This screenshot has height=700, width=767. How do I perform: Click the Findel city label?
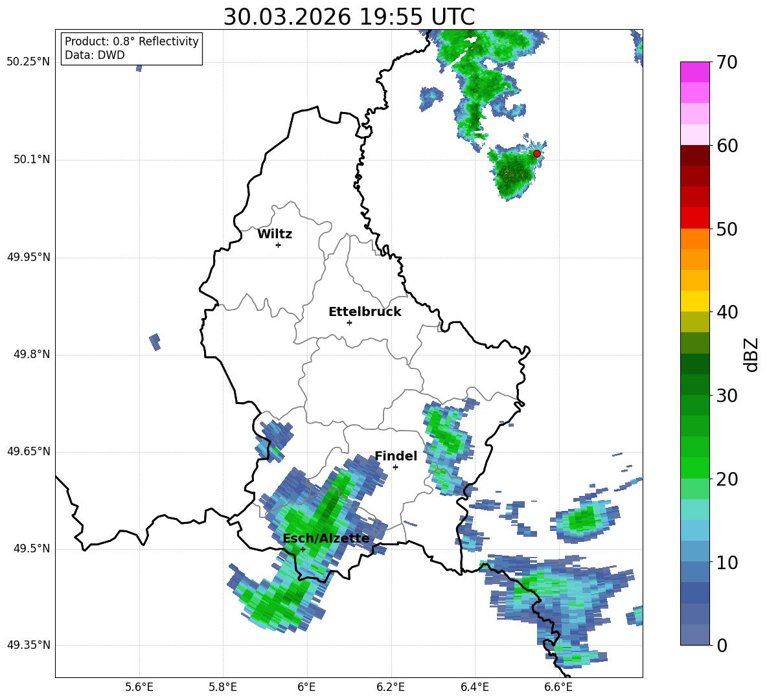(x=396, y=456)
